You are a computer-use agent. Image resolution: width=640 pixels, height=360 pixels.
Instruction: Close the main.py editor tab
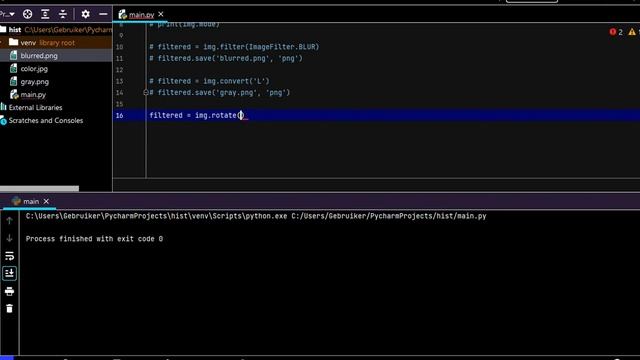tap(161, 14)
